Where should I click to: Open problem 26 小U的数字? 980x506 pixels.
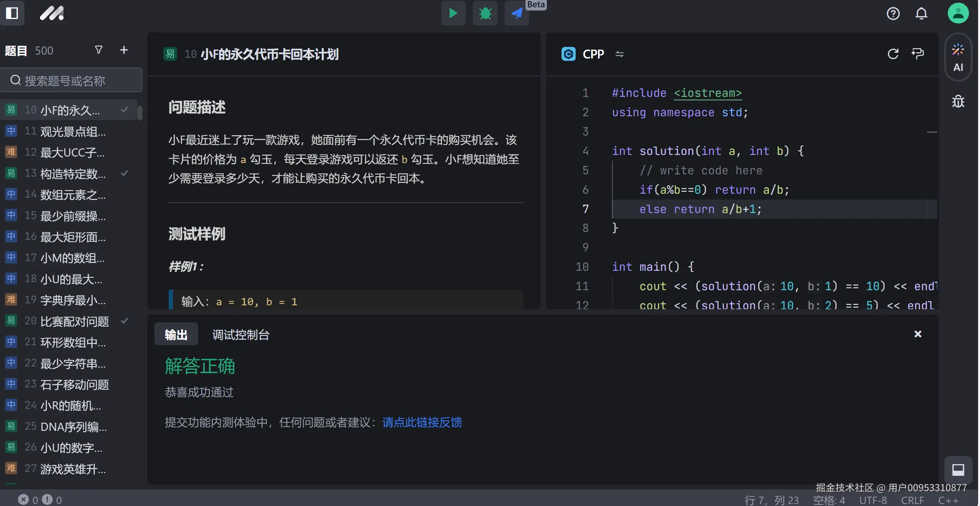pos(69,447)
